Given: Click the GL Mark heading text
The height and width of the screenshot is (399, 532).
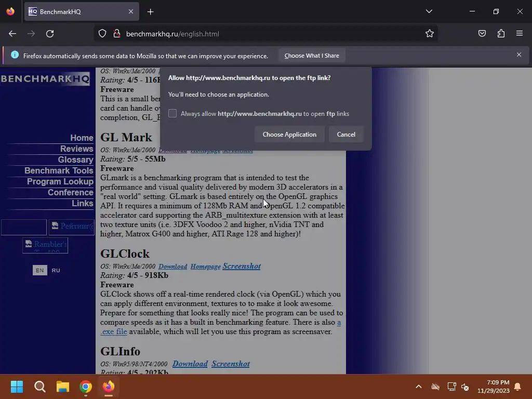Looking at the screenshot, I should 126,137.
